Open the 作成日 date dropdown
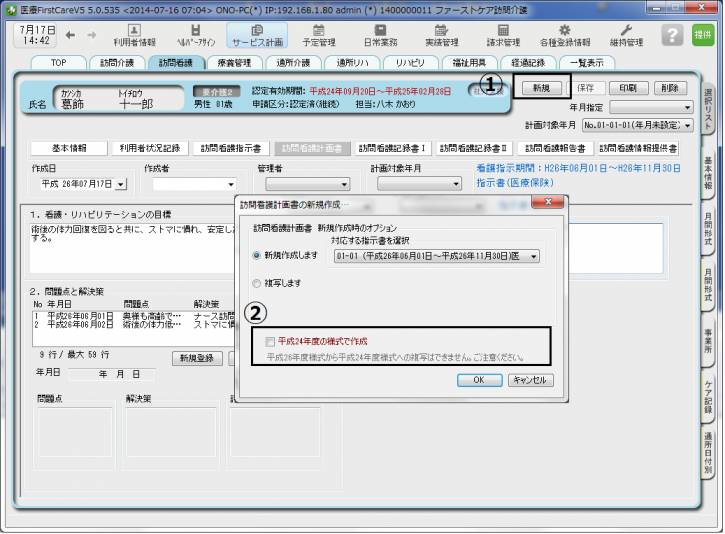This screenshot has width=725, height=534. (122, 184)
